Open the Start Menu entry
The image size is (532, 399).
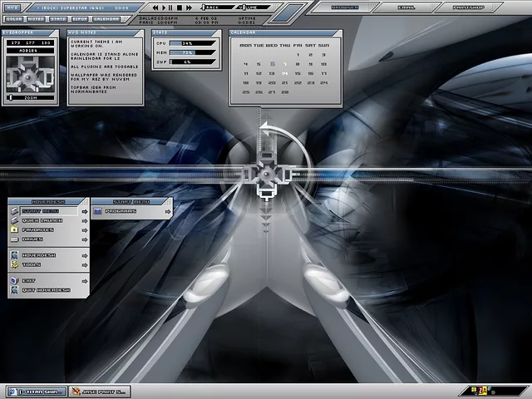[40, 211]
